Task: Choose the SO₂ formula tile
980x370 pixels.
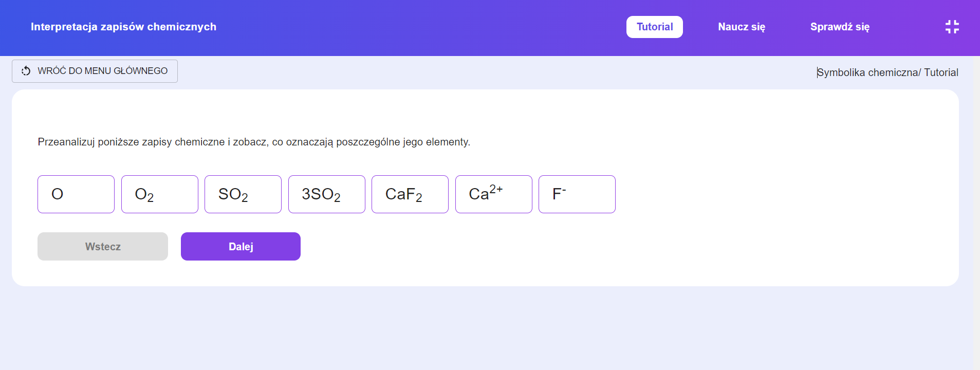Action: (x=243, y=194)
